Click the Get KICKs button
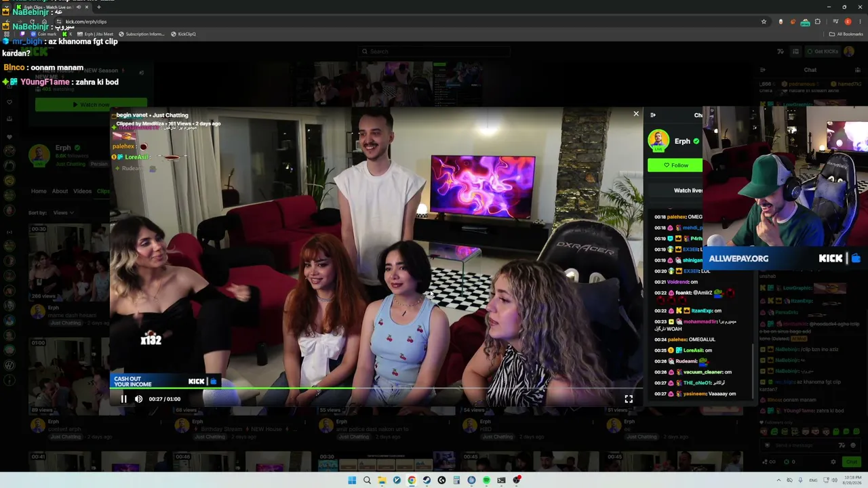The height and width of the screenshot is (488, 868). coord(823,52)
